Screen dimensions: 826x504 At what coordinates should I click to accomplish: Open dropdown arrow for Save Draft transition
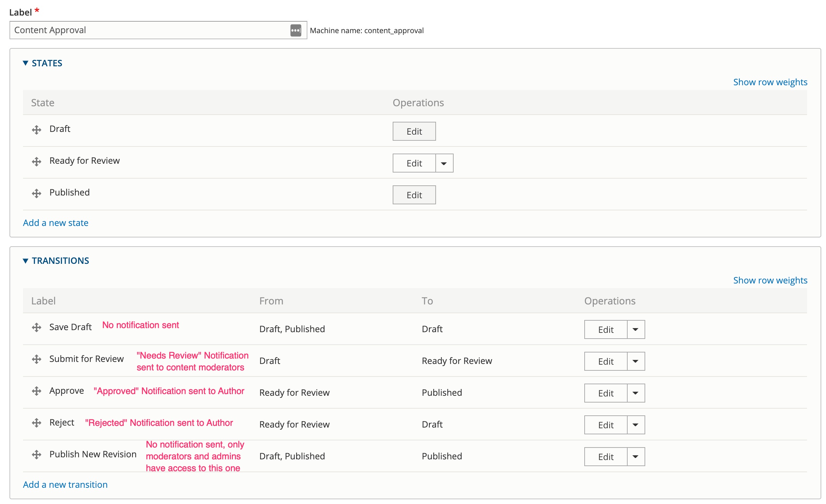coord(635,330)
